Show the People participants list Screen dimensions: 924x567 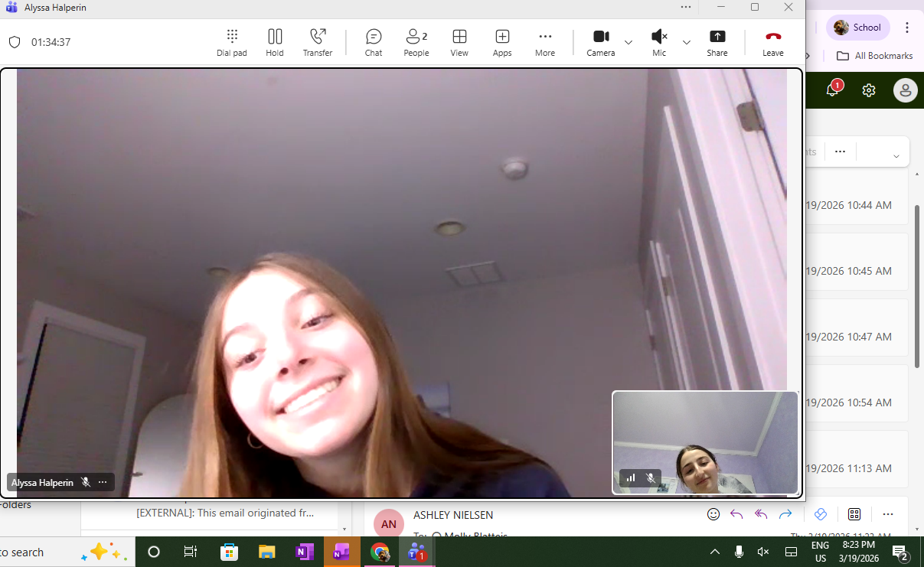click(x=416, y=42)
